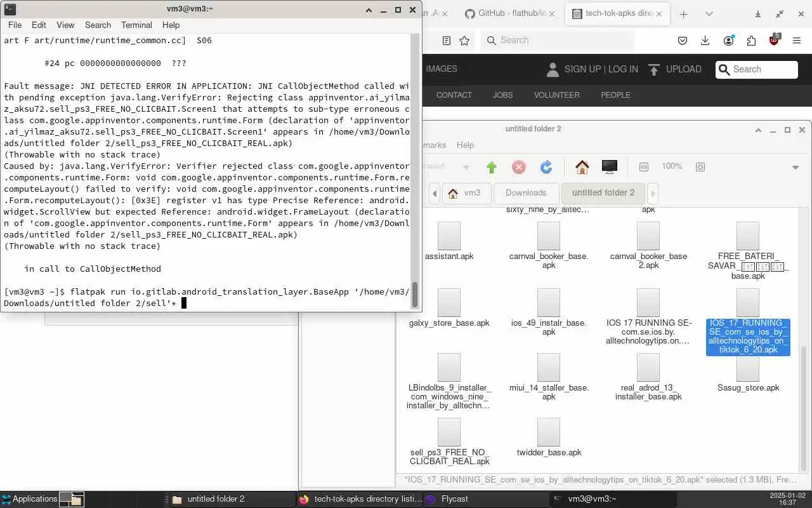Click the terminal window icon in titlebar

click(10, 9)
